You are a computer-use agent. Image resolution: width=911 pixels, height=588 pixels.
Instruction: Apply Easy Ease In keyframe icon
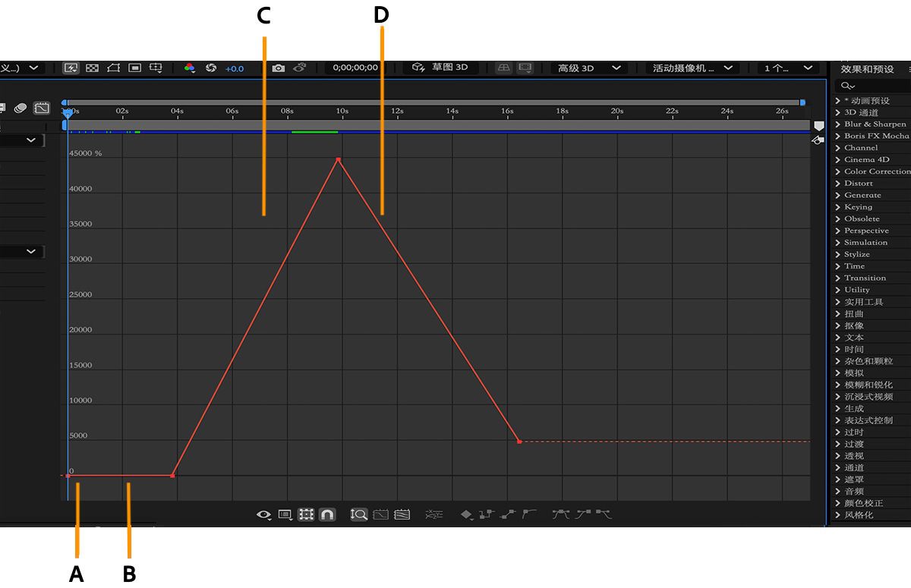click(582, 514)
